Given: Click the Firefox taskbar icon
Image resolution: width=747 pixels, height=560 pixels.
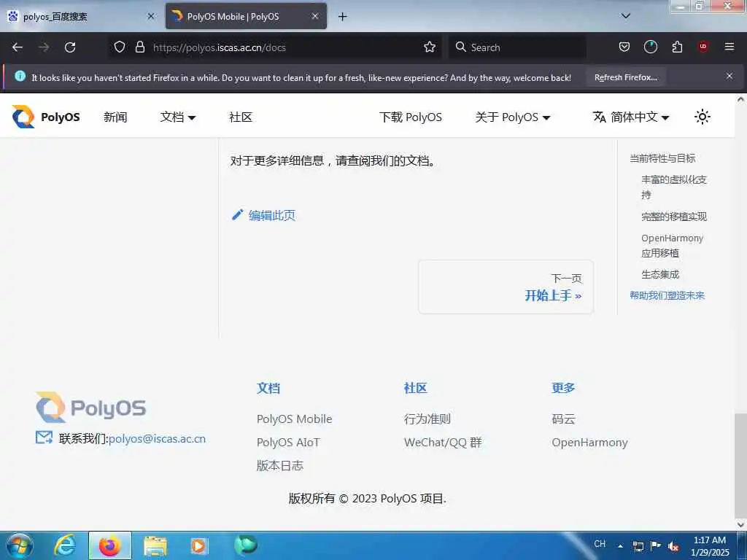Looking at the screenshot, I should pyautogui.click(x=110, y=545).
